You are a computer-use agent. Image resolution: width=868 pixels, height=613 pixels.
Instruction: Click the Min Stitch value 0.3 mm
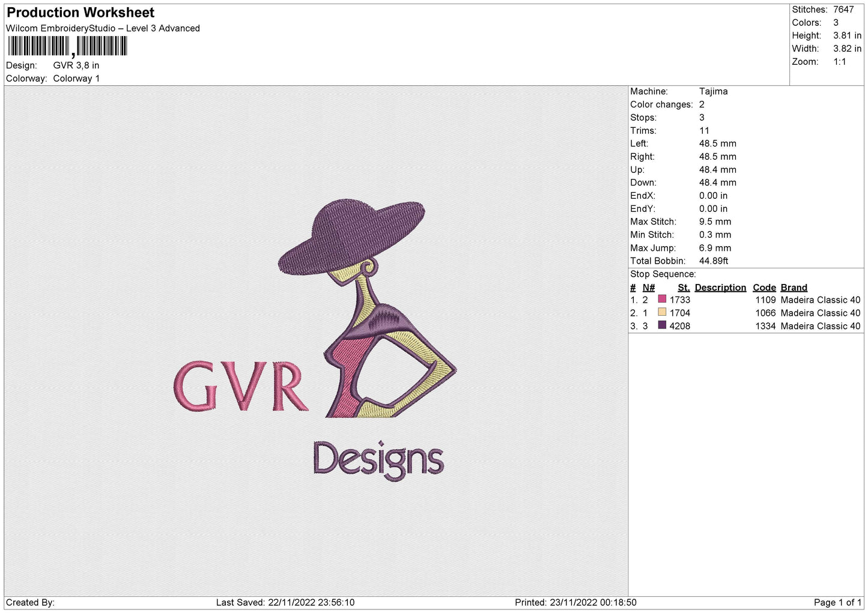pos(715,235)
